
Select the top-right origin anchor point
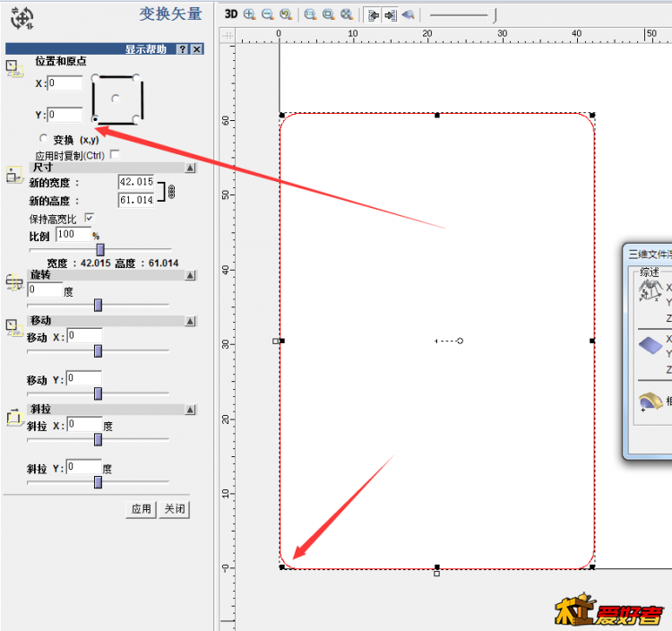click(136, 78)
